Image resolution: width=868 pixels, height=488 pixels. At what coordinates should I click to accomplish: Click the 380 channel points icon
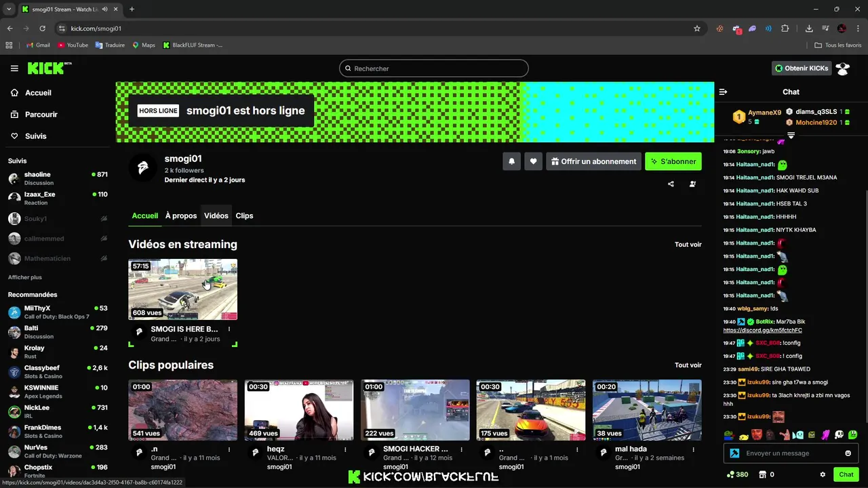730,474
